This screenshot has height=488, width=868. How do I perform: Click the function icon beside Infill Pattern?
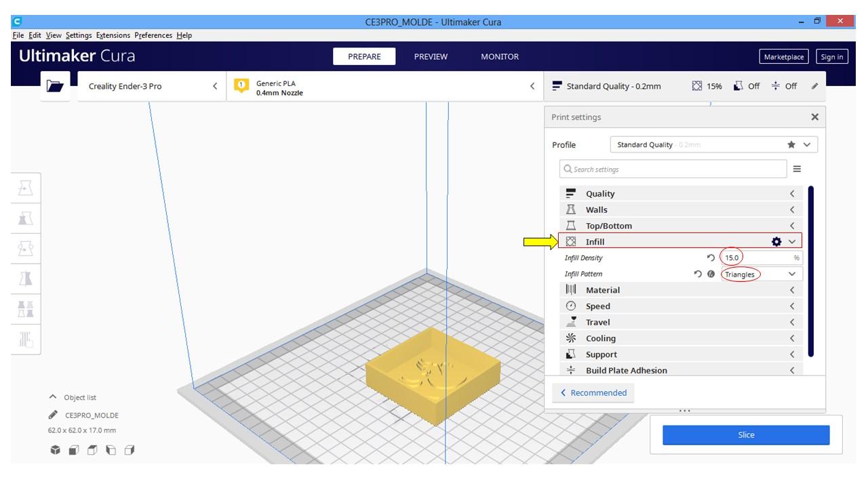pos(711,274)
